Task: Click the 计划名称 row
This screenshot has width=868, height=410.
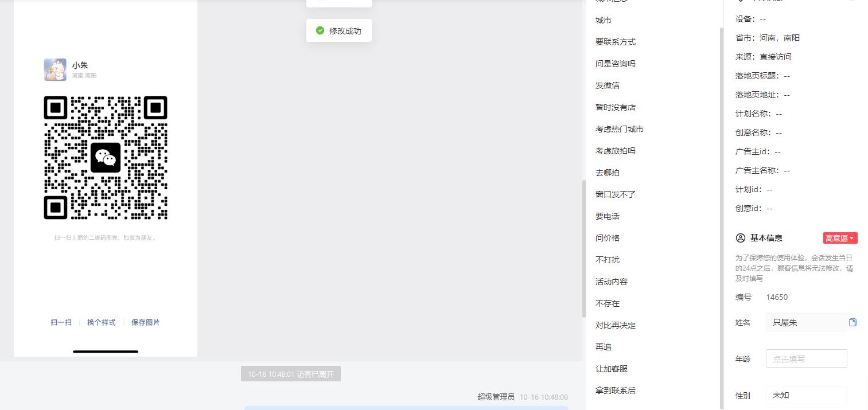Action: point(758,114)
